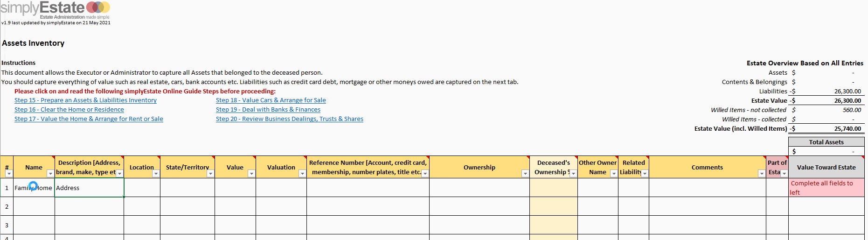Image resolution: width=868 pixels, height=240 pixels.
Task: Click the Assets Inventory heading
Action: point(33,43)
